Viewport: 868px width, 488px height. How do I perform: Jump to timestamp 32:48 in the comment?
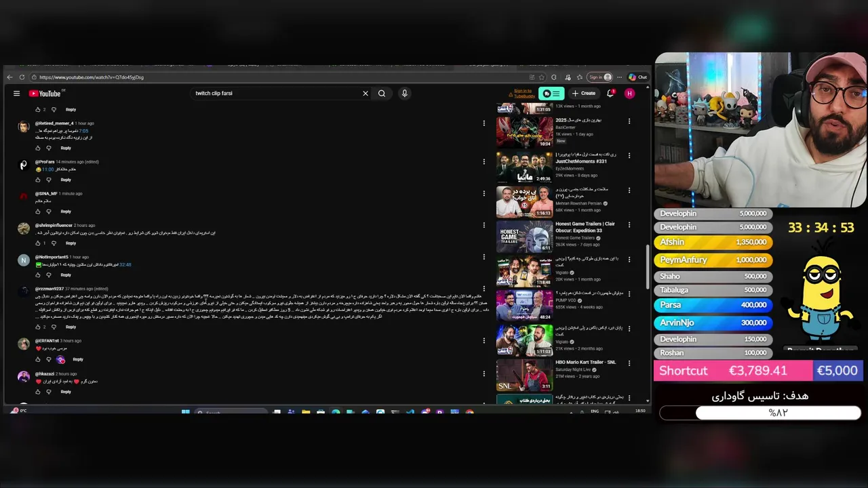click(x=125, y=265)
